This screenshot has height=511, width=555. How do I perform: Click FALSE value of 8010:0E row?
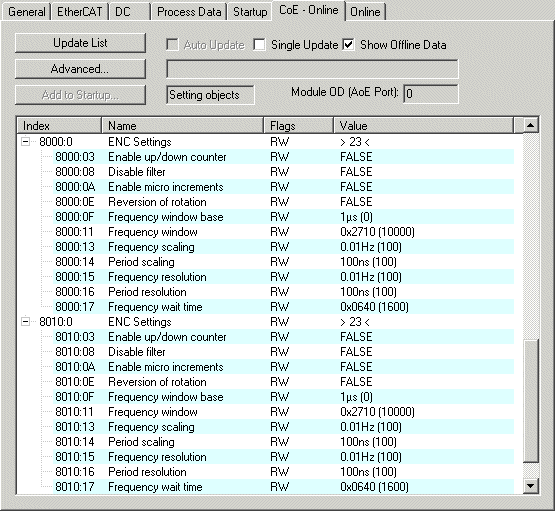[x=356, y=382]
